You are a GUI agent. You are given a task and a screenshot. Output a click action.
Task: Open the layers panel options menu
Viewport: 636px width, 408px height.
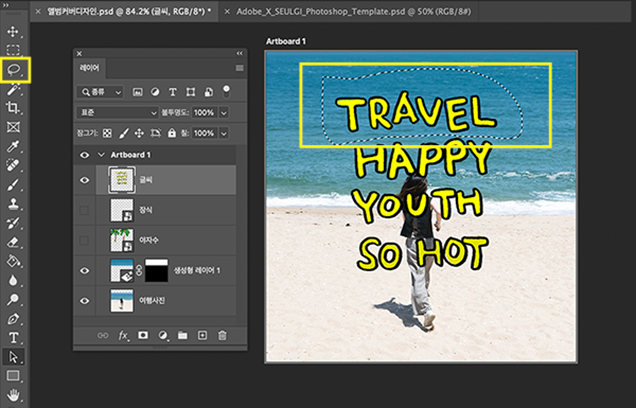click(240, 68)
